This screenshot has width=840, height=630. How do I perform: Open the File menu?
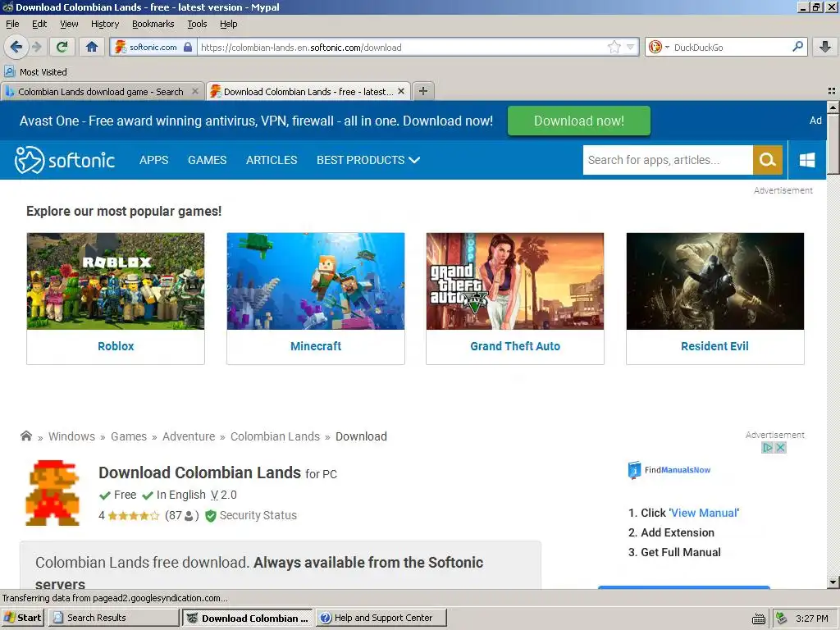pos(12,24)
